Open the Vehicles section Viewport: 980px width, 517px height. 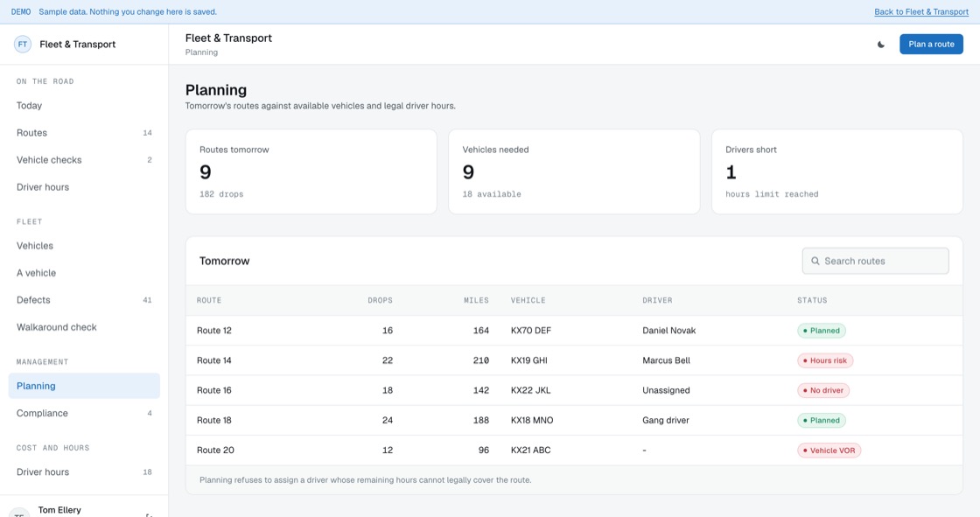pos(84,246)
